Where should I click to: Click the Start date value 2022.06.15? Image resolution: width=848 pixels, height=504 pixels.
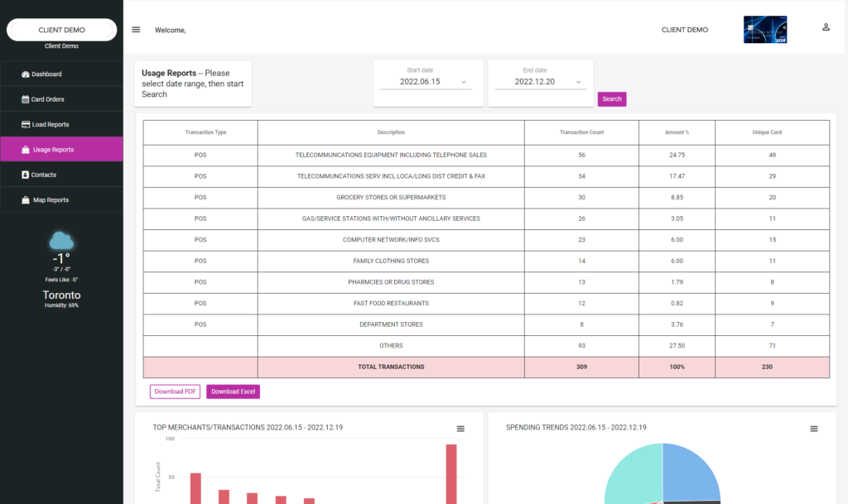420,82
